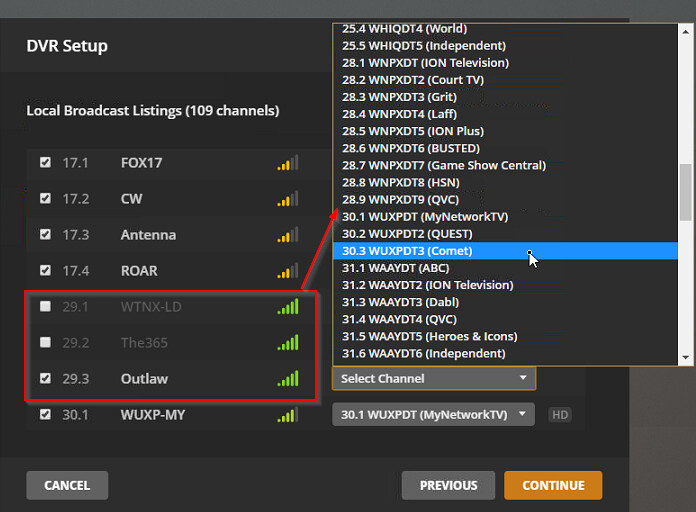
Task: Click the HD badge for 30.1
Action: click(x=560, y=415)
